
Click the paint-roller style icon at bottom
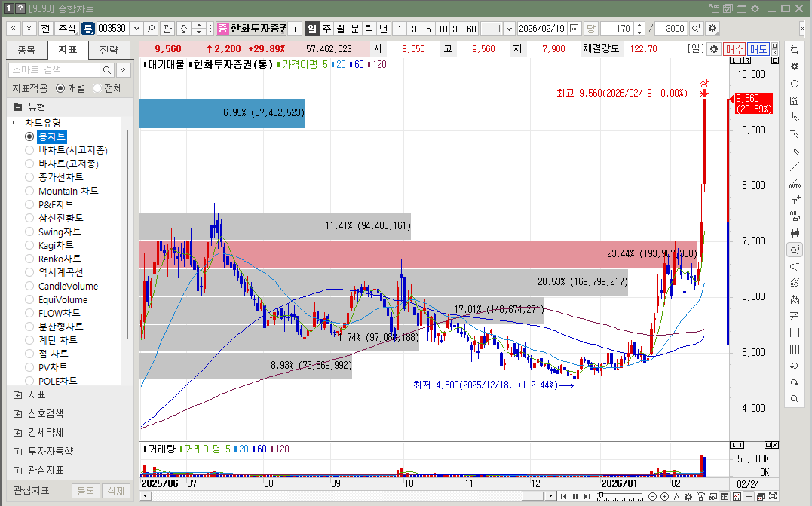700,497
